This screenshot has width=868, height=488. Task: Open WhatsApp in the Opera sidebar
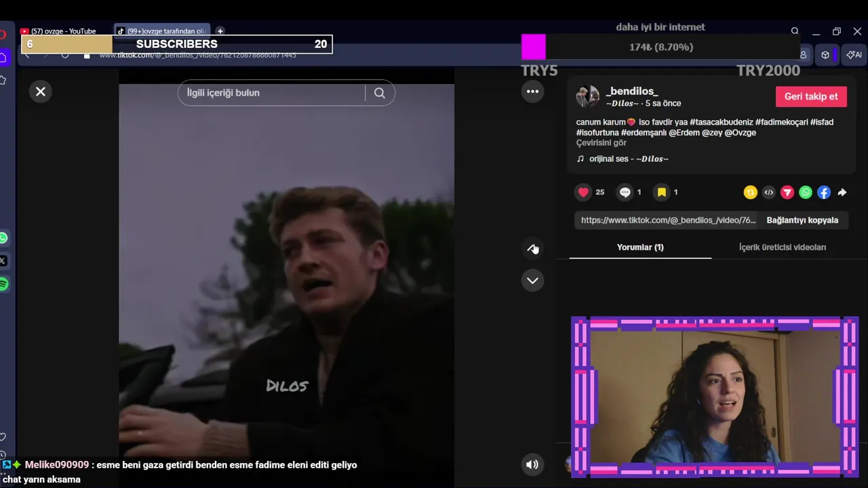(x=3, y=238)
